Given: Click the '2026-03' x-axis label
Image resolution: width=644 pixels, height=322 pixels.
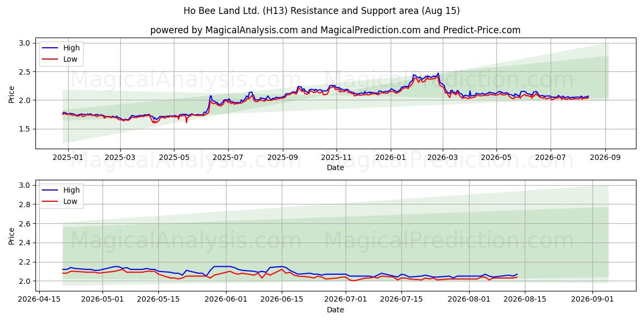Looking at the screenshot, I should pyautogui.click(x=443, y=157).
